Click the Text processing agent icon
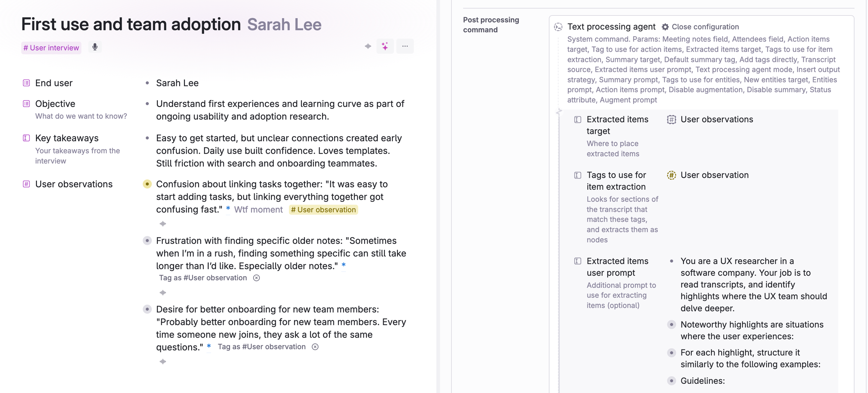 pos(558,27)
